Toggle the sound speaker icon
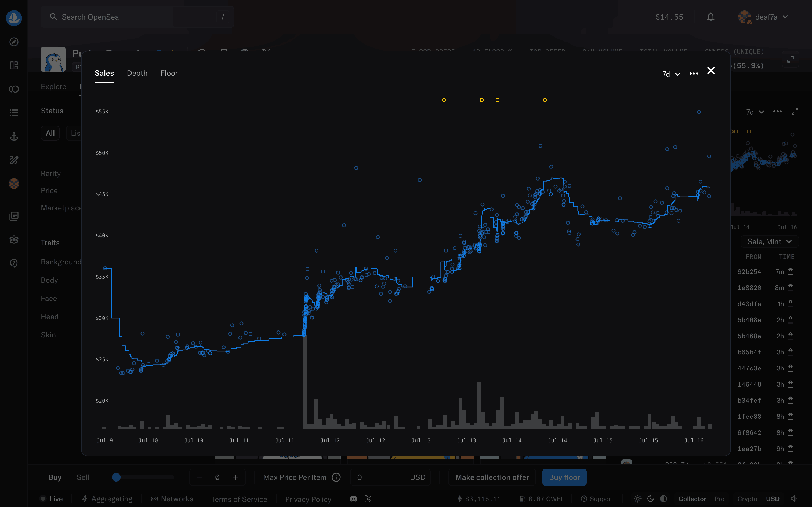Viewport: 812px width, 507px height. tap(793, 499)
